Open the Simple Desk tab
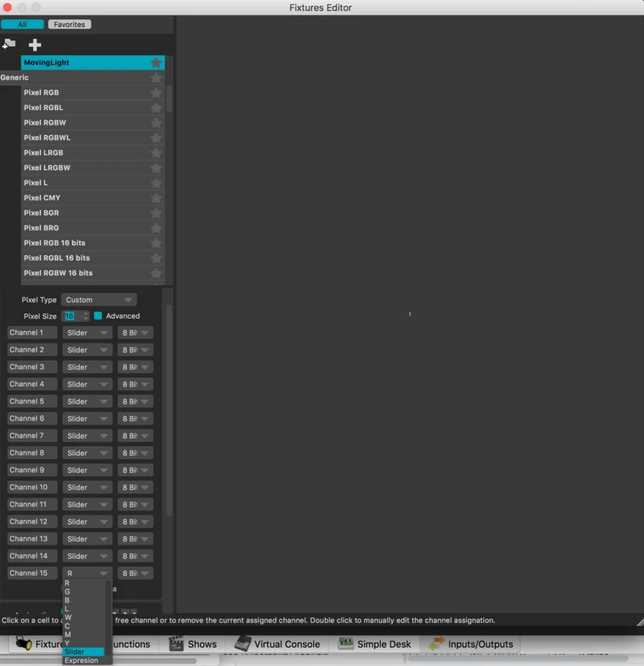The image size is (644, 666). pyautogui.click(x=374, y=644)
